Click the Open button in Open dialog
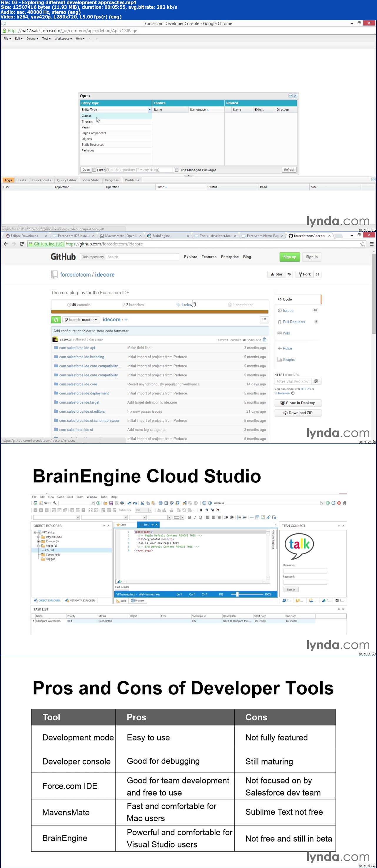This screenshot has width=377, height=868. coord(86,170)
